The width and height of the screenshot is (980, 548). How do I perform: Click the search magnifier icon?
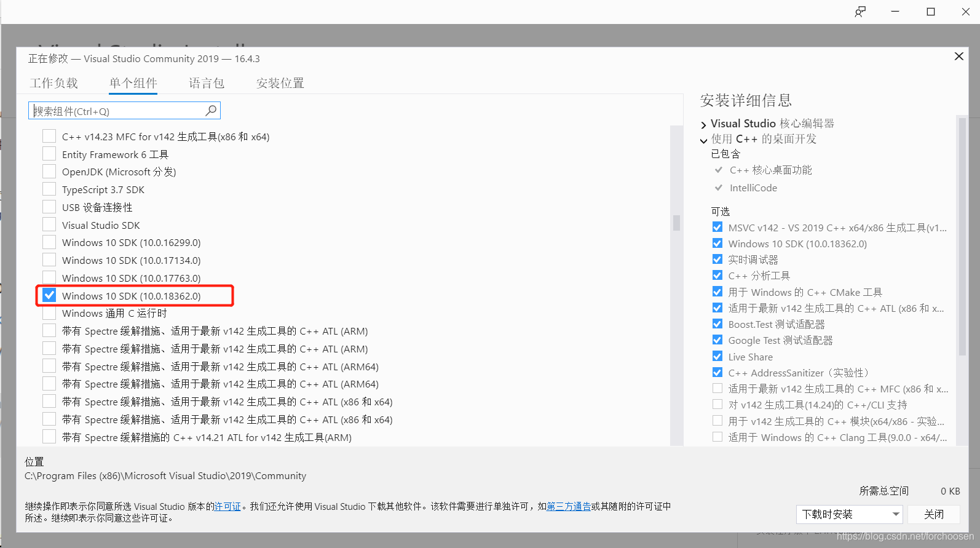pos(211,111)
